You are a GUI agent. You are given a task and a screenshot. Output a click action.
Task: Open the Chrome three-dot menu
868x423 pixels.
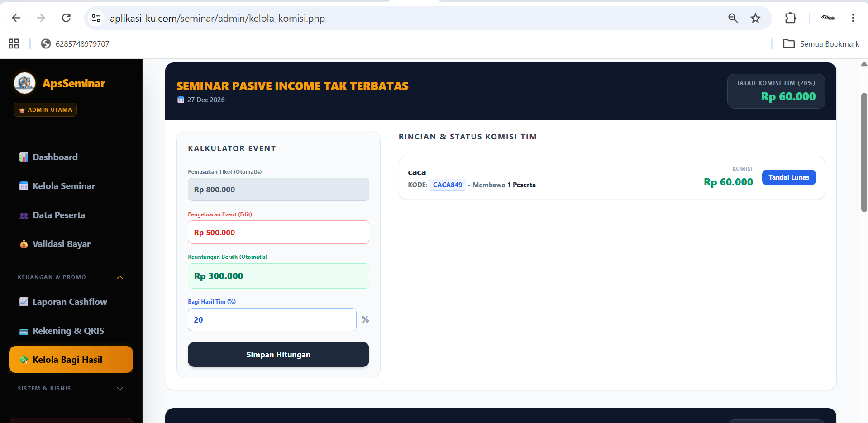click(x=853, y=18)
